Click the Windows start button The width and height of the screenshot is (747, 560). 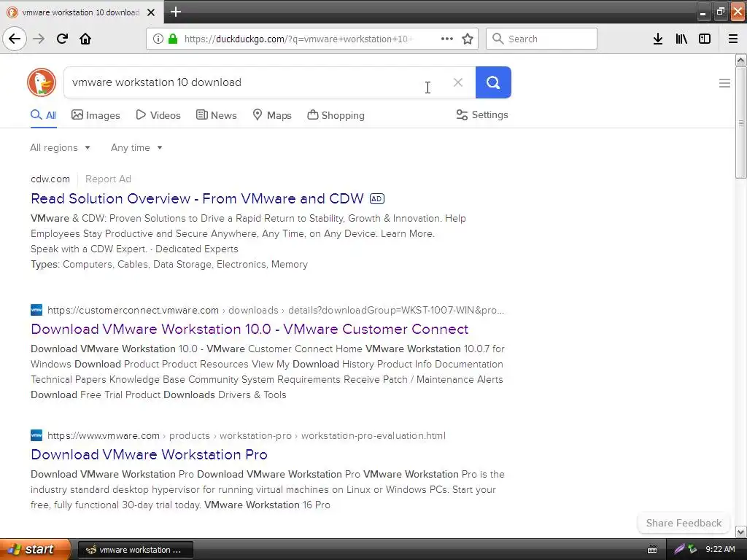35,550
